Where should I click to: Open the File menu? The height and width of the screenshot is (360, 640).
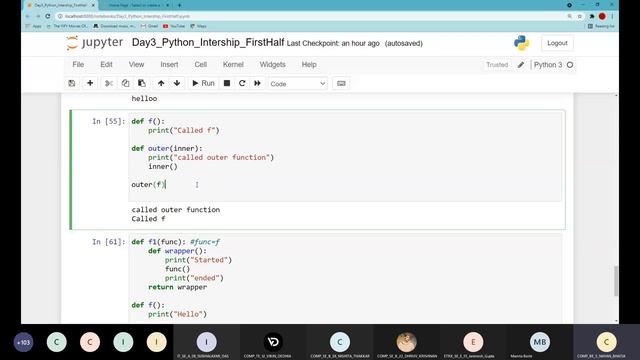(78, 64)
